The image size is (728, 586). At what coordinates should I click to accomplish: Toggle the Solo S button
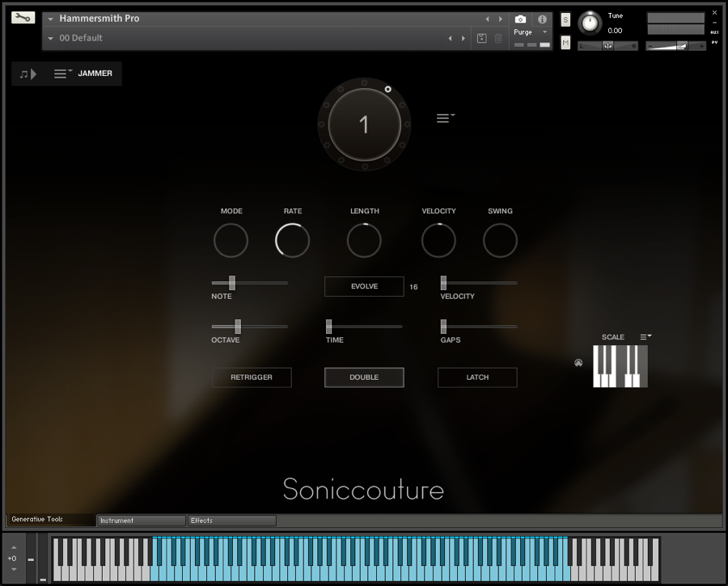[x=565, y=19]
